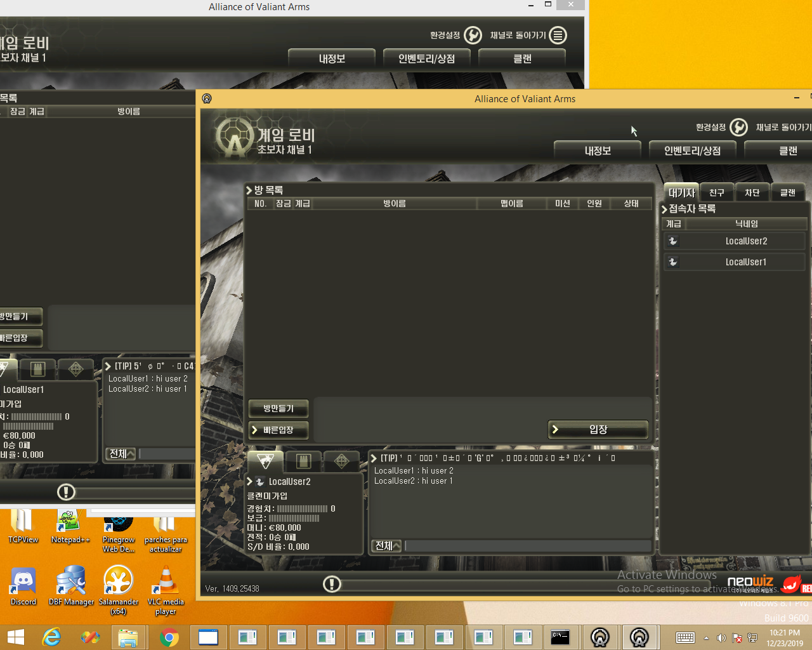Select the soldier profile tab icon in front window
812x650 pixels.
(265, 461)
